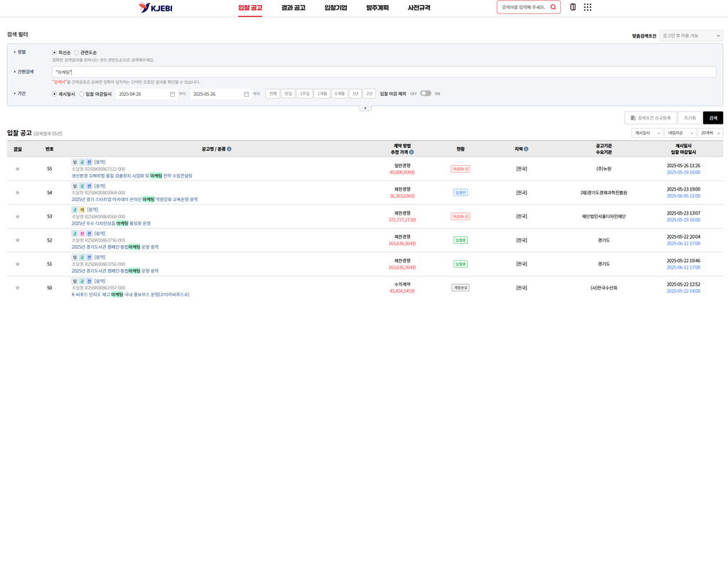Click end date field 2025-05-26

coord(220,95)
